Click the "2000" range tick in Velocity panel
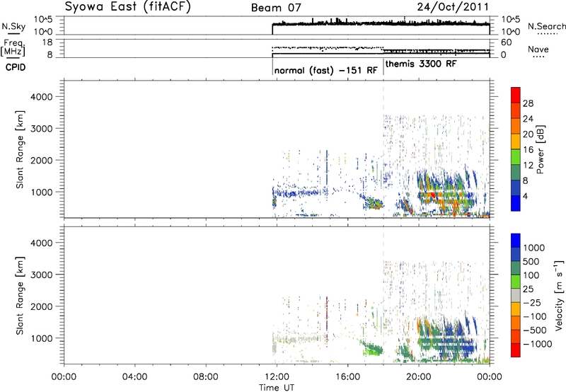The image size is (566, 392). (42, 306)
